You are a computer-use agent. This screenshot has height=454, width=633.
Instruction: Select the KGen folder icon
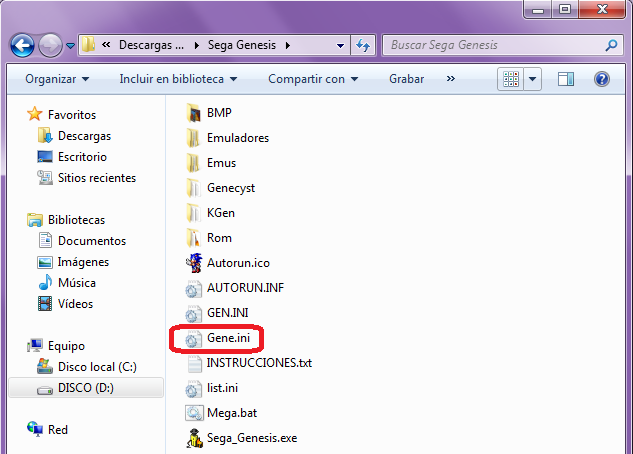tap(193, 213)
